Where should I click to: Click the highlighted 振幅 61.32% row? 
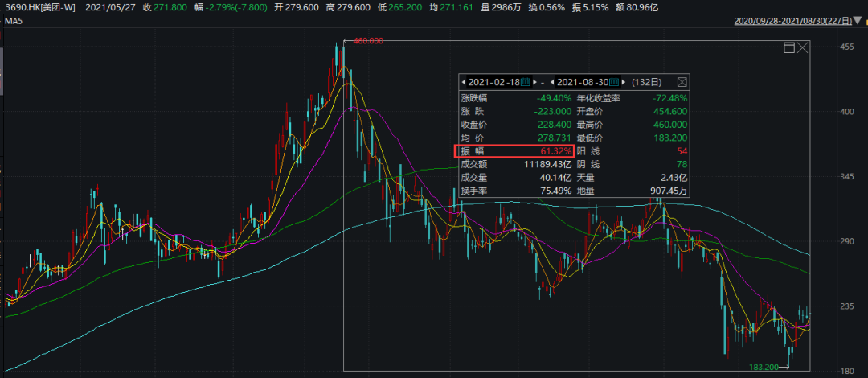tap(514, 151)
